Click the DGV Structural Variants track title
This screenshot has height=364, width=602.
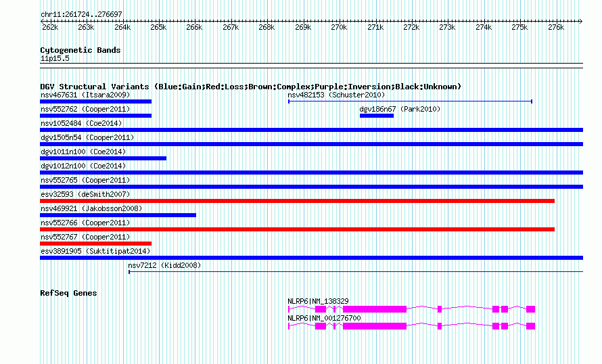251,87
